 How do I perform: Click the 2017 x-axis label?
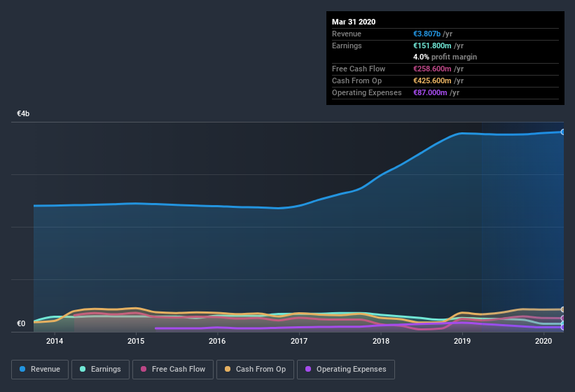point(299,341)
